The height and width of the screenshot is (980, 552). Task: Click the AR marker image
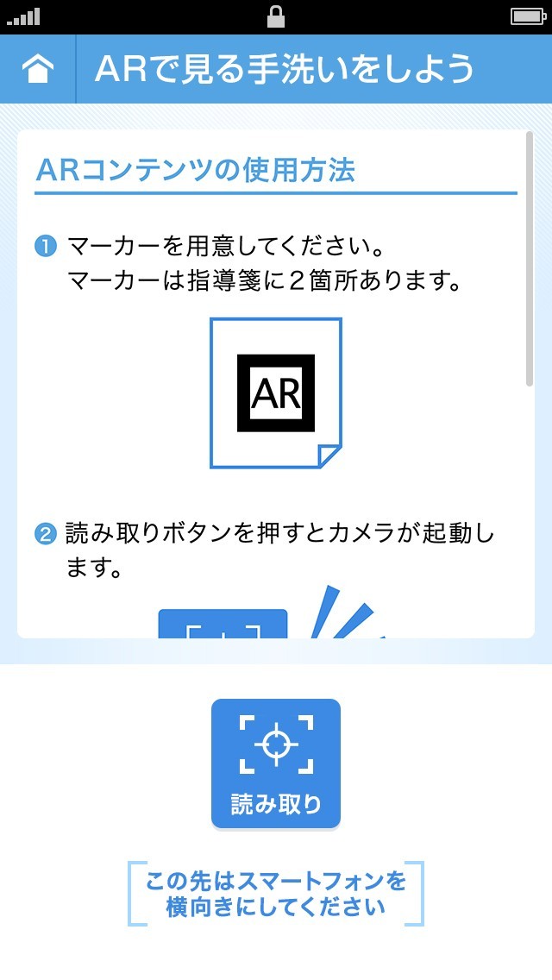(x=276, y=393)
